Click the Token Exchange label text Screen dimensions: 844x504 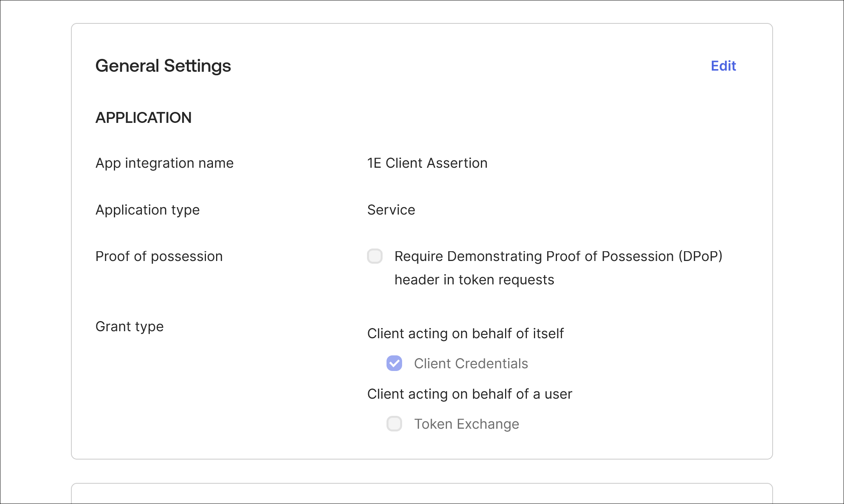(x=466, y=424)
